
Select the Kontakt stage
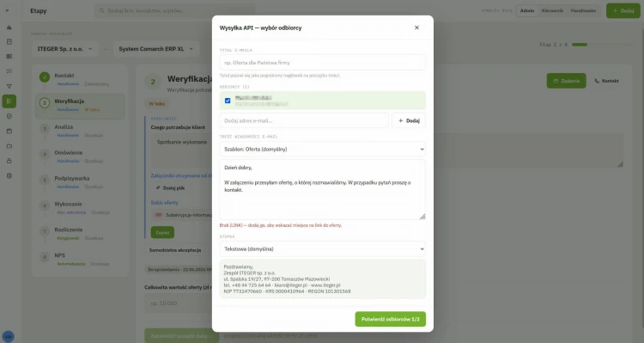coord(80,79)
